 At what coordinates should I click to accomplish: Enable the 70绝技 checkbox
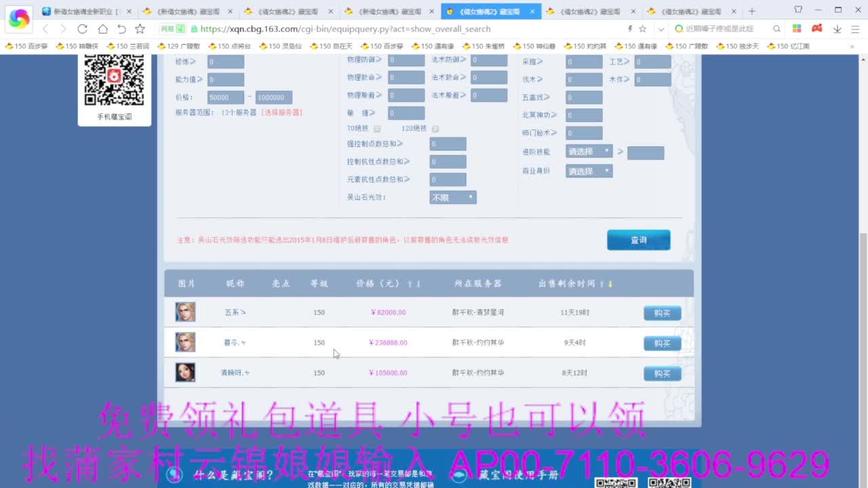click(377, 128)
